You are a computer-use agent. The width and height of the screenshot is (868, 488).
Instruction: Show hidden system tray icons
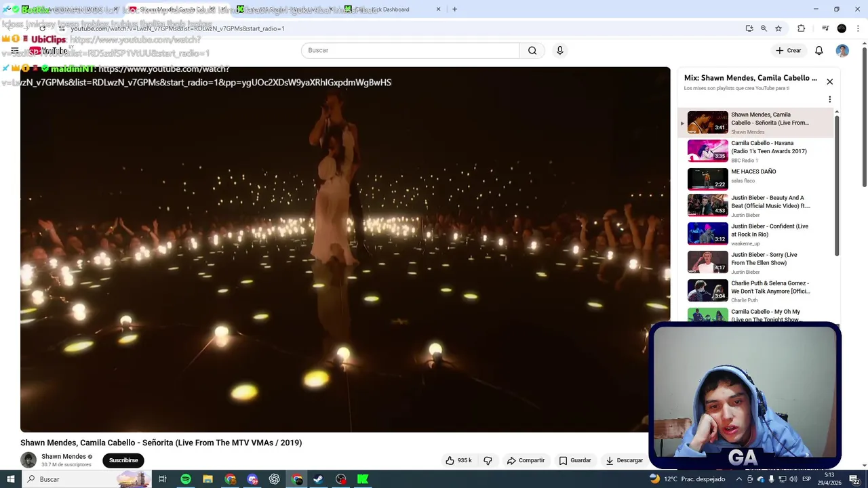pyautogui.click(x=739, y=479)
